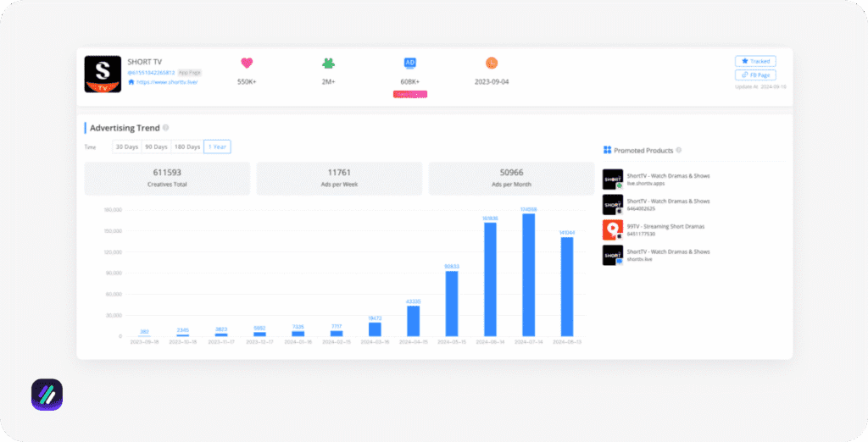The height and width of the screenshot is (442, 868).
Task: Click the Update At 2024-09-10 text
Action: [x=760, y=87]
